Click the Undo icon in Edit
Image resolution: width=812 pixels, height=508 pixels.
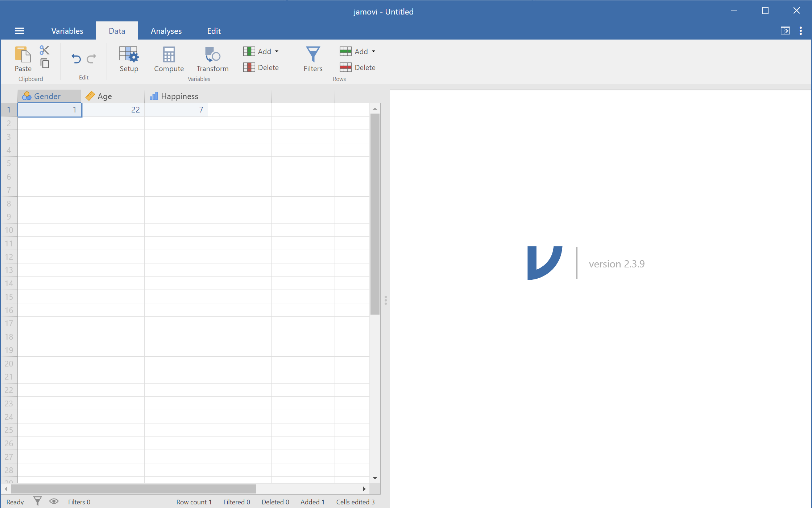76,58
